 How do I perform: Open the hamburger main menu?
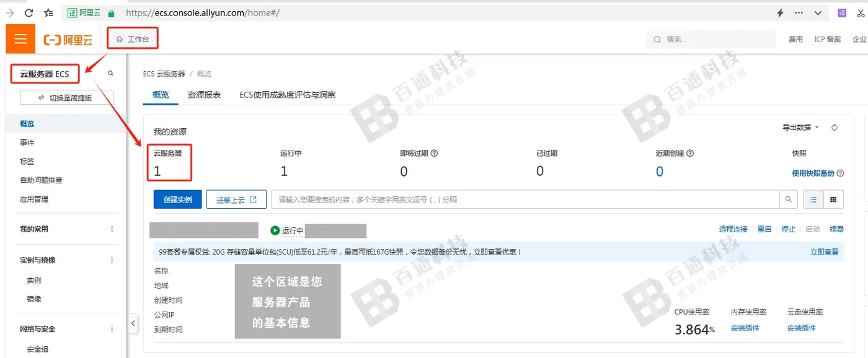[x=20, y=39]
